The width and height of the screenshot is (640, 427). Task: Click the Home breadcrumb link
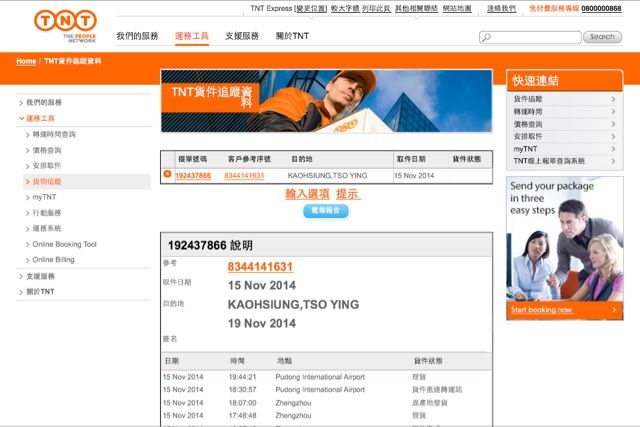(26, 61)
